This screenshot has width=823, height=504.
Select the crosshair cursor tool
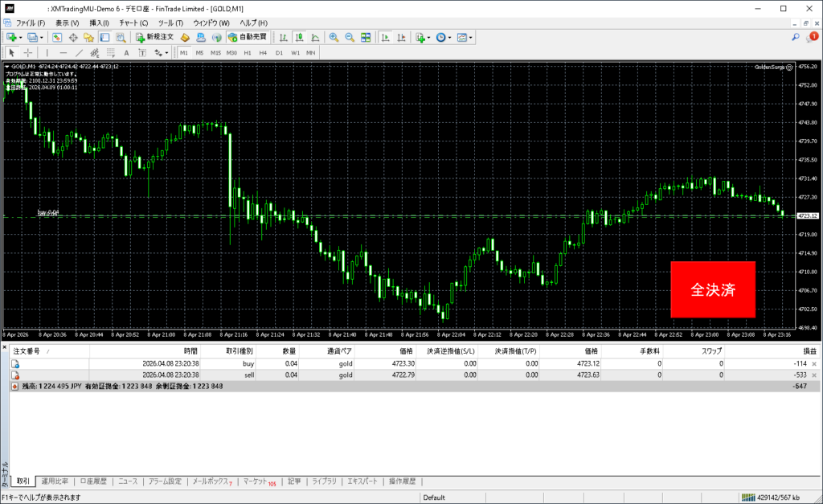(28, 52)
